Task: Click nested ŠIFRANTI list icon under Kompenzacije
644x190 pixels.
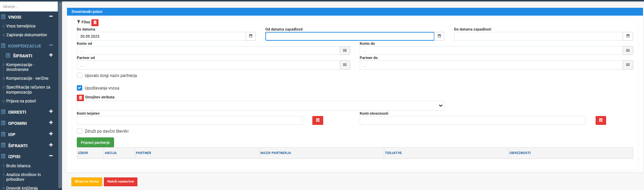Action: [8, 56]
